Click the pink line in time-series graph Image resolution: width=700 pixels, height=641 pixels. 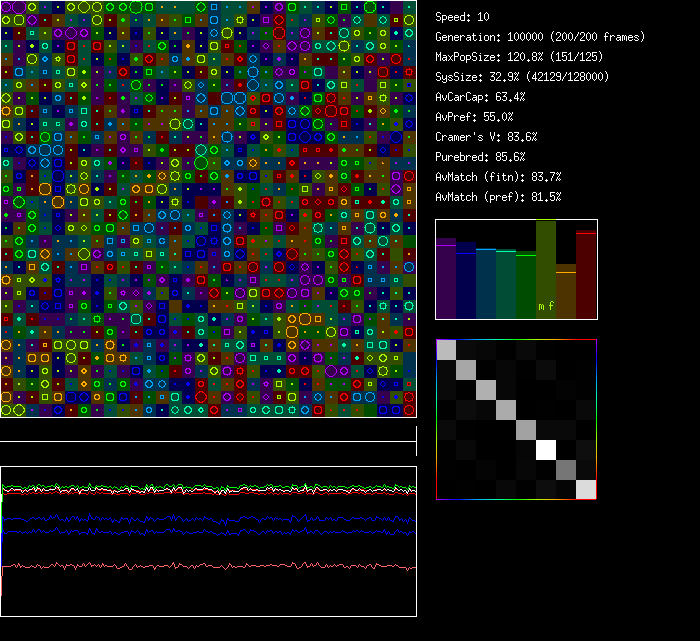coord(200,567)
